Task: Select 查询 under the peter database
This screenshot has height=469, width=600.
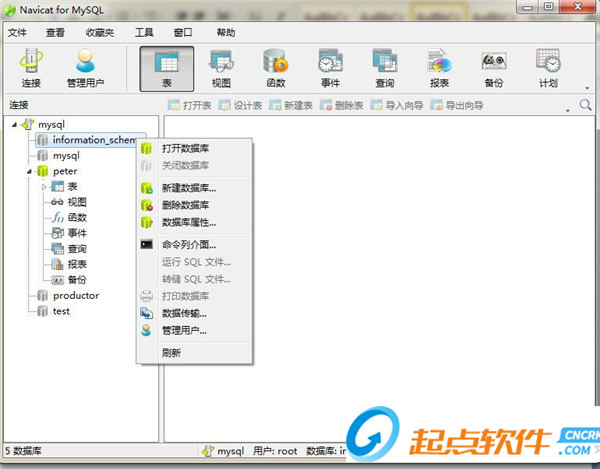Action: pyautogui.click(x=69, y=249)
